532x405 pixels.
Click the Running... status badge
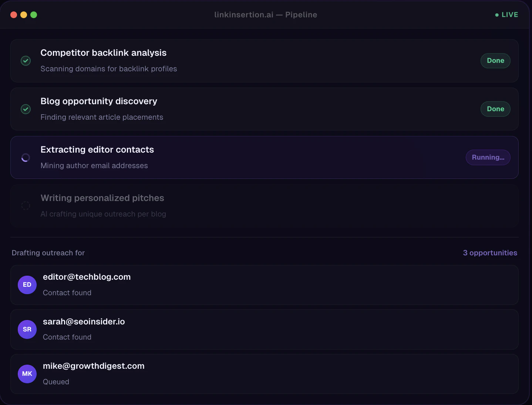[488, 157]
